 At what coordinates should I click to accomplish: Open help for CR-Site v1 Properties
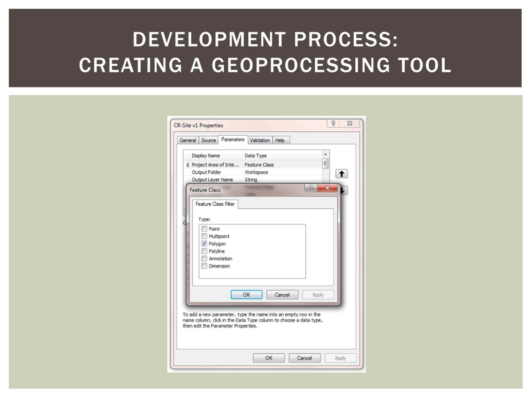(333, 123)
